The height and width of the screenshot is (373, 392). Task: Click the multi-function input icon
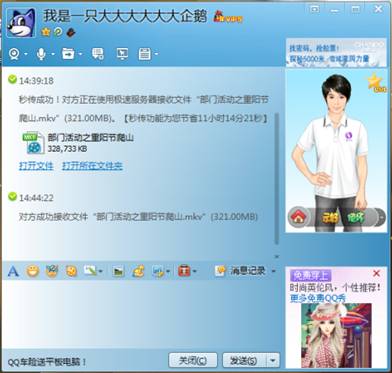(x=90, y=271)
